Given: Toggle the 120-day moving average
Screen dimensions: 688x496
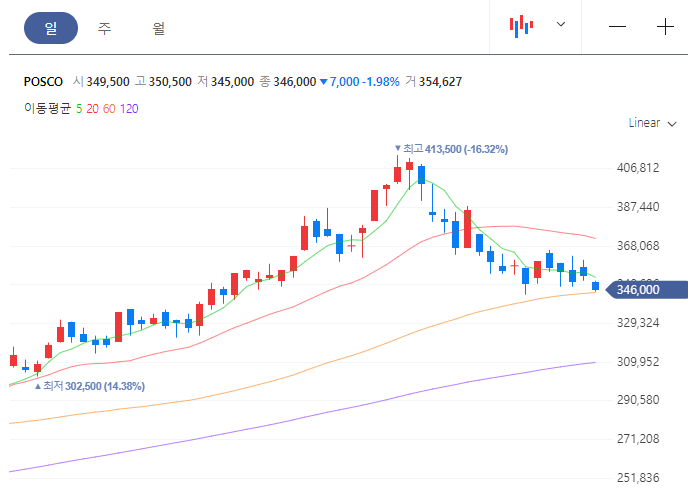Looking at the screenshot, I should [x=129, y=108].
